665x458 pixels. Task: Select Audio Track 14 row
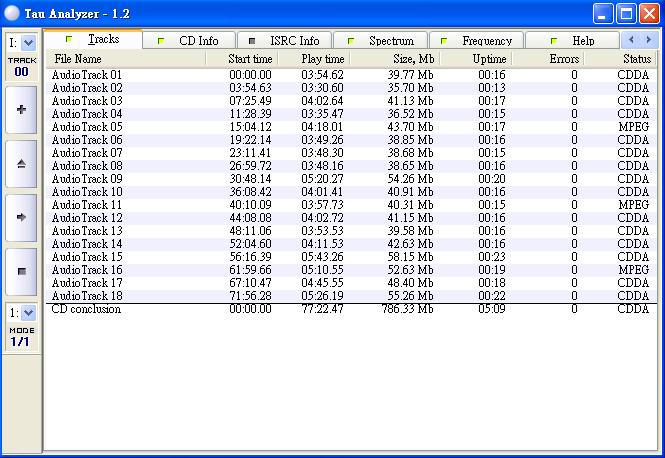pos(351,244)
